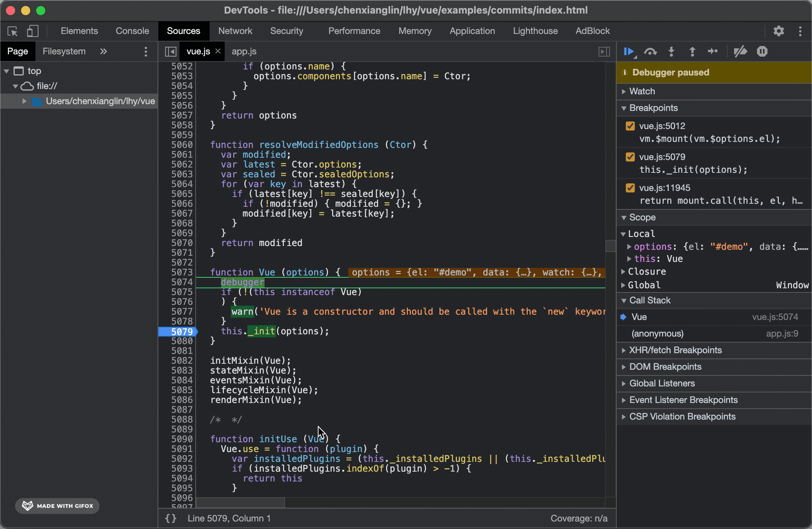
Task: Click the Deactivate breakpoints icon
Action: pyautogui.click(x=740, y=51)
